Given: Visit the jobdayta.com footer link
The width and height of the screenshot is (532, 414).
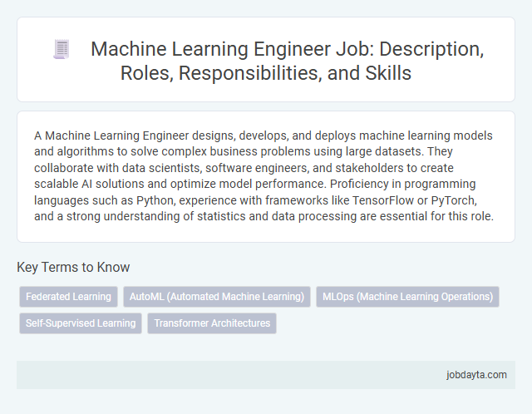Looking at the screenshot, I should (476, 375).
